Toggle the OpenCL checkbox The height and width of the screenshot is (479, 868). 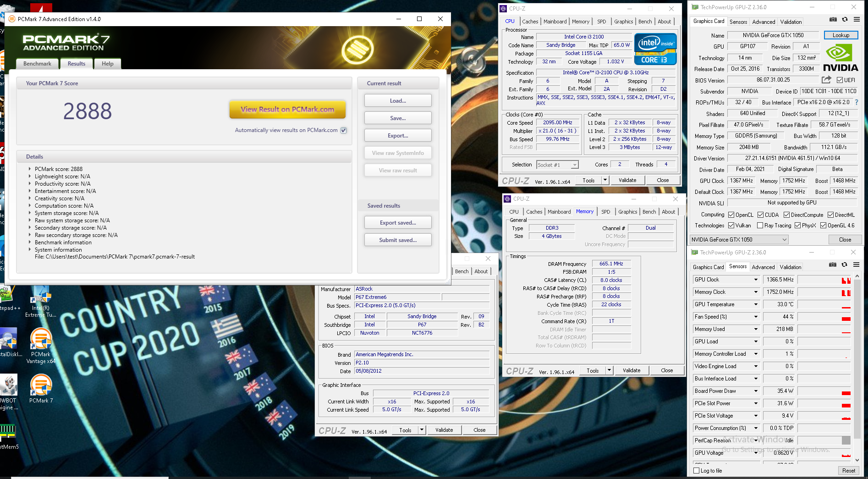coord(731,215)
